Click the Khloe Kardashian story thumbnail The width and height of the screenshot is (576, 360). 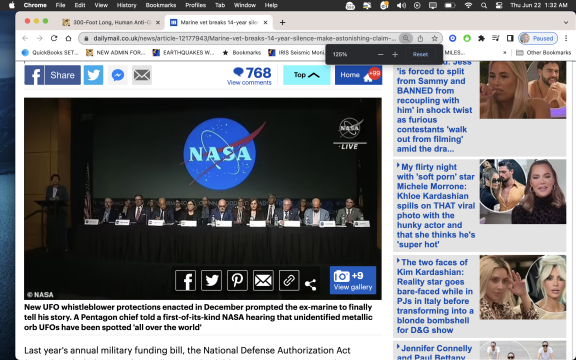[523, 191]
